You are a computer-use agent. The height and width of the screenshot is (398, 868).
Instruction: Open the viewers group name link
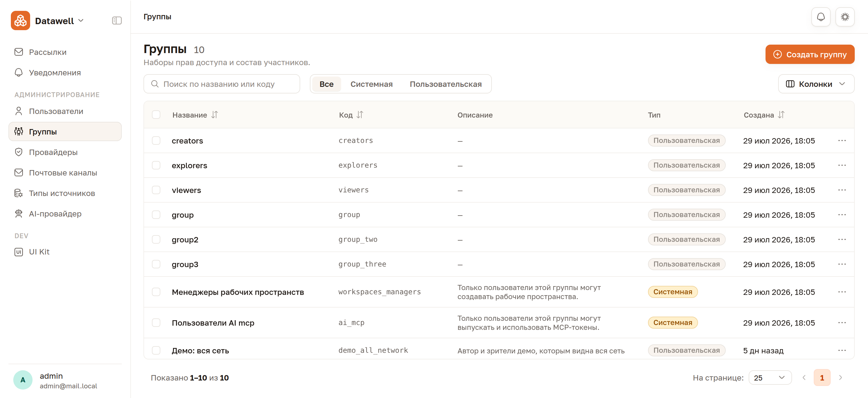(x=186, y=190)
